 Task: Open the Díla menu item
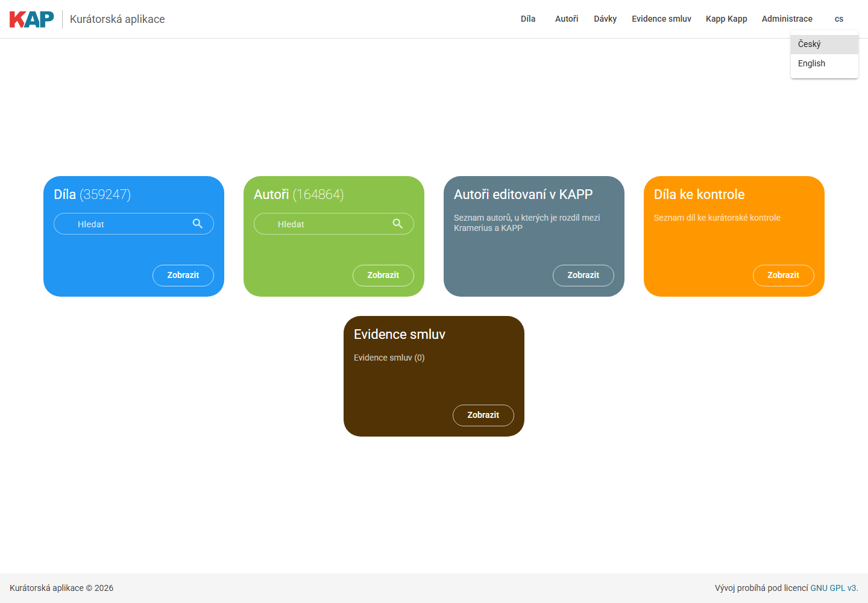pos(528,19)
